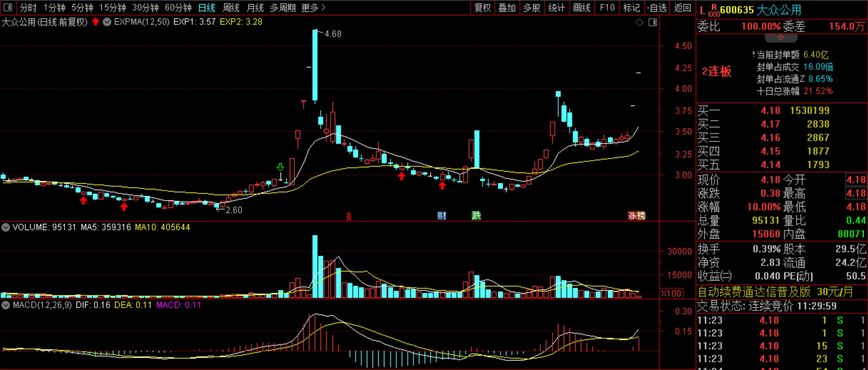Viewport: 868px width, 370px height.
Task: Click the tick row with volume 15
Action: (781, 346)
